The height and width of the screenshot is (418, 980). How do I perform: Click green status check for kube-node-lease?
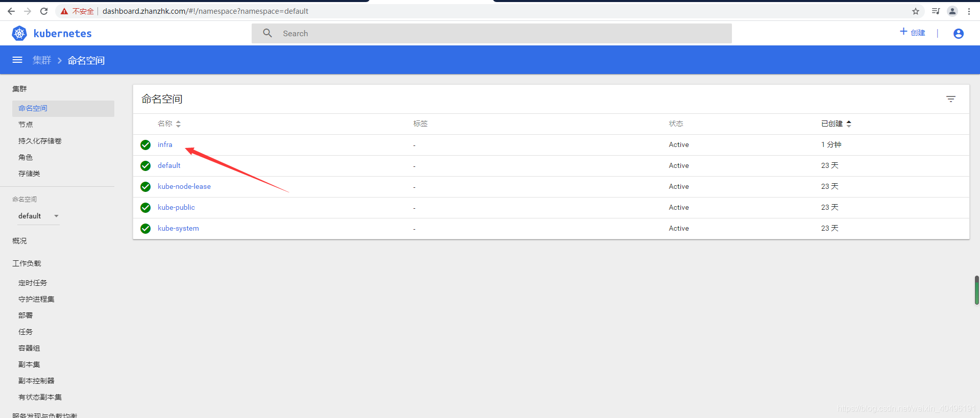point(145,187)
